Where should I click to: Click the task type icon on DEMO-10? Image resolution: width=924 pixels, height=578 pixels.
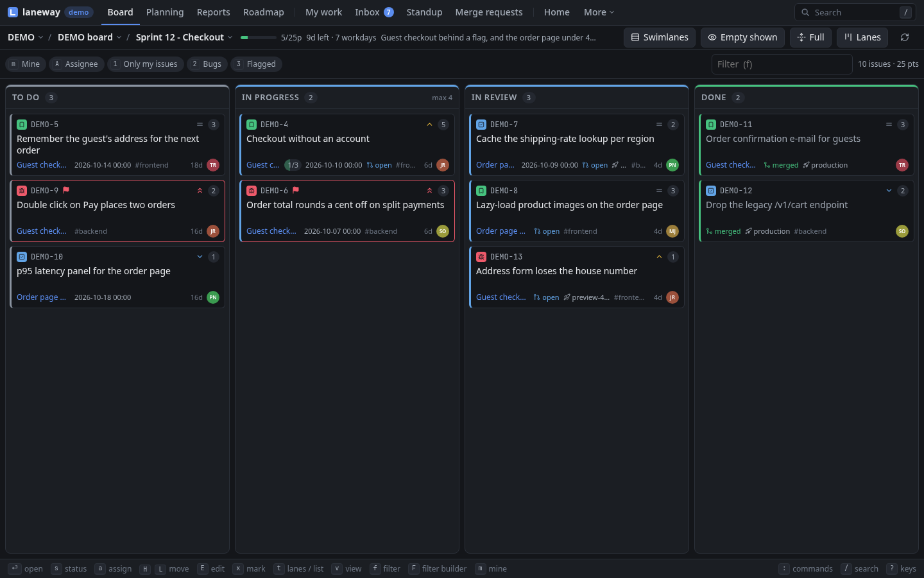coord(22,257)
